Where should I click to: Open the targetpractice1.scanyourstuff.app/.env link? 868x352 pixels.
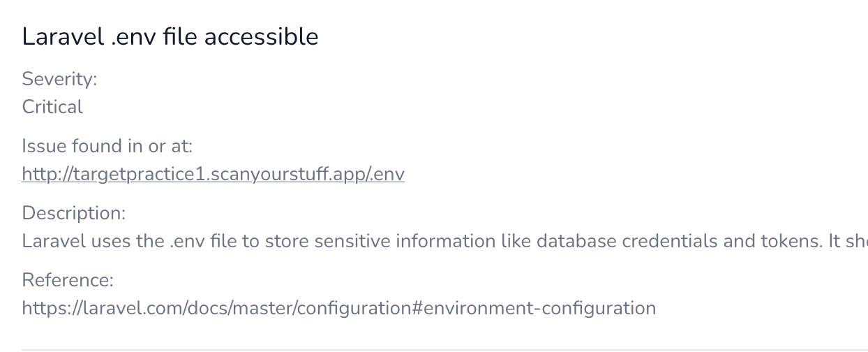tap(213, 174)
